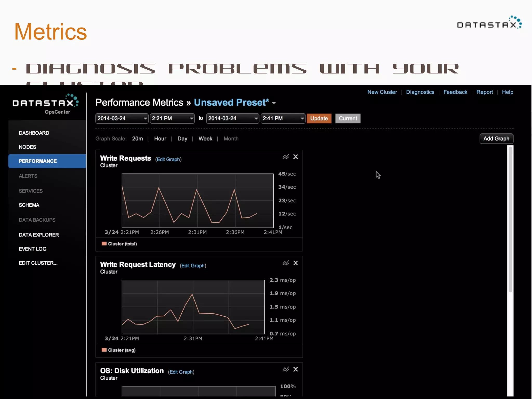Viewport: 532px width, 399px height.
Task: Click the 'OS: Disk Utilization' graph title
Action: [132, 371]
